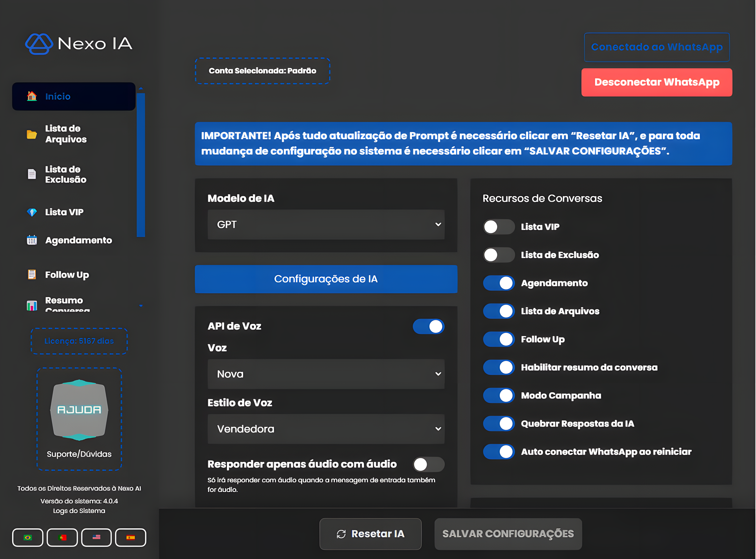Click the diamond icon for Lista VIP

pos(32,212)
